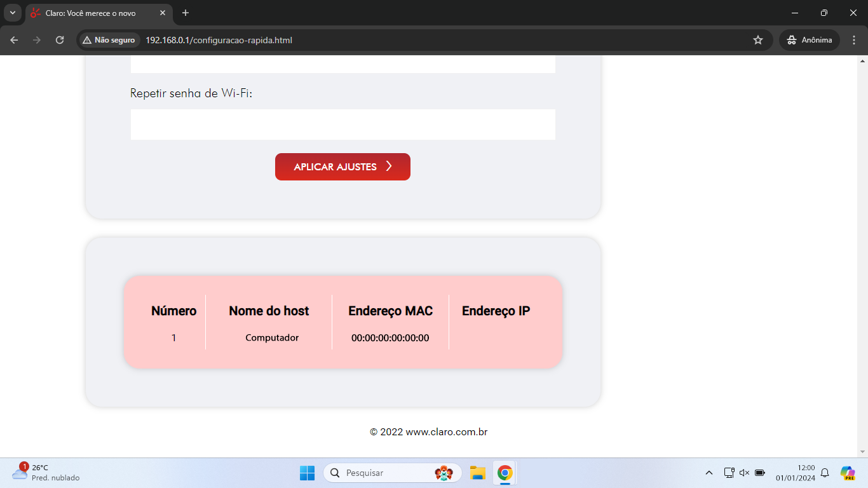Click the network tray icon
Viewport: 868px width, 488px height.
[x=729, y=473]
